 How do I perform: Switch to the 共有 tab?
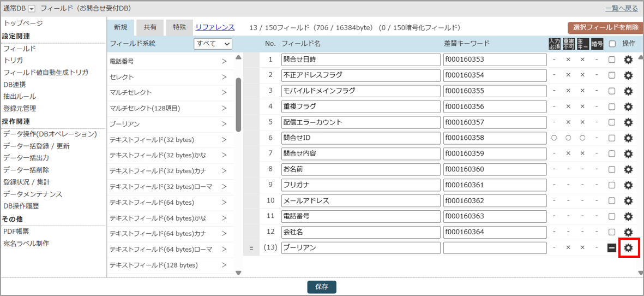[x=149, y=27]
